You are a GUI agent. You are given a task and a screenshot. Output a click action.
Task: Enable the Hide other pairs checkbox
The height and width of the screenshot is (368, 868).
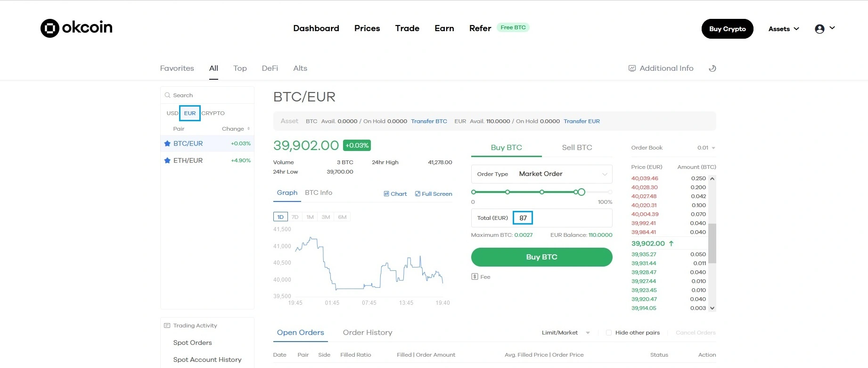pyautogui.click(x=609, y=332)
